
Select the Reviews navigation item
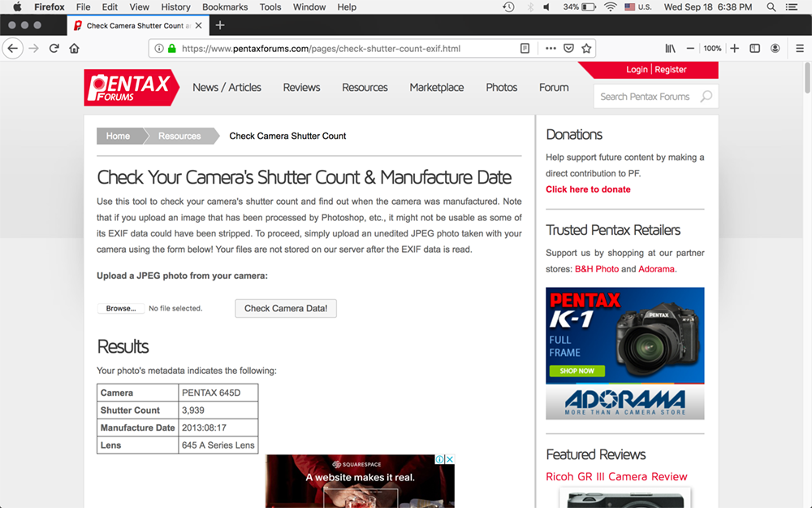tap(301, 88)
